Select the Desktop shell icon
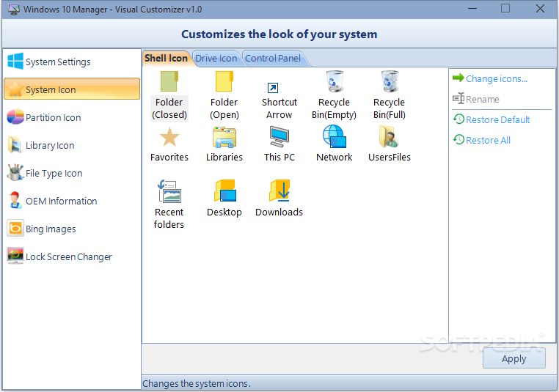Screen dimensions: 559x392 (224, 199)
